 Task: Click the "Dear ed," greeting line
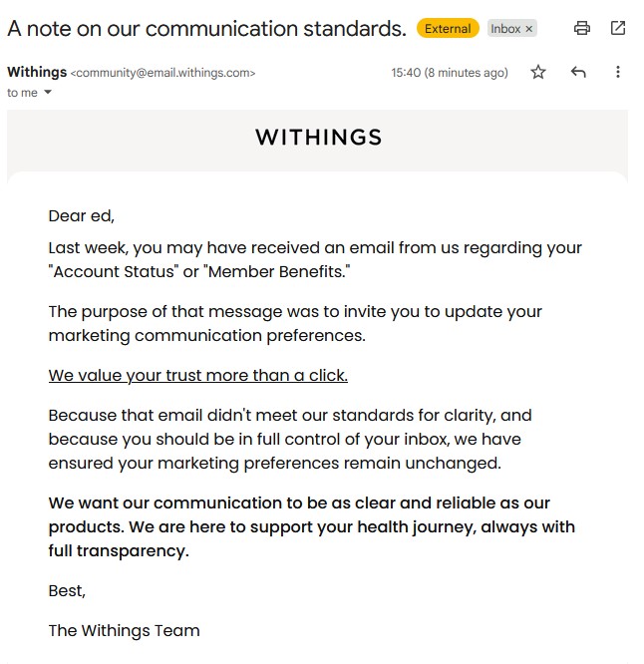tap(82, 215)
